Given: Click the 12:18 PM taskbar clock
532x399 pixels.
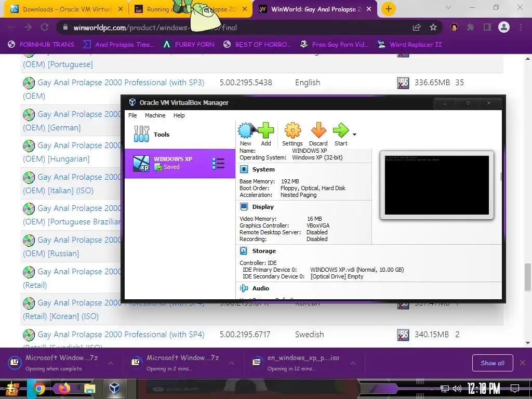Looking at the screenshot, I should tap(484, 388).
